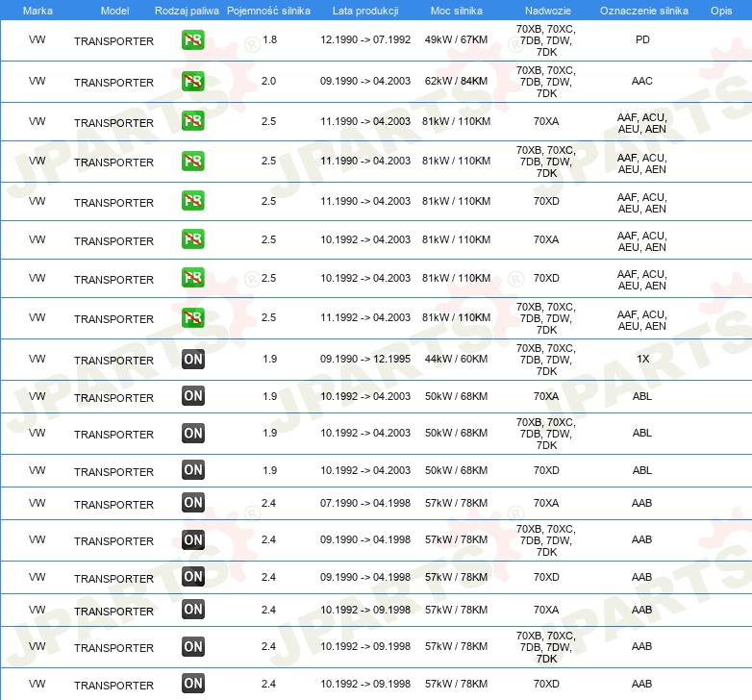Viewport: 752px width, 700px height.
Task: Select TRANSPORTER model cell in the 1X row
Action: click(x=113, y=360)
